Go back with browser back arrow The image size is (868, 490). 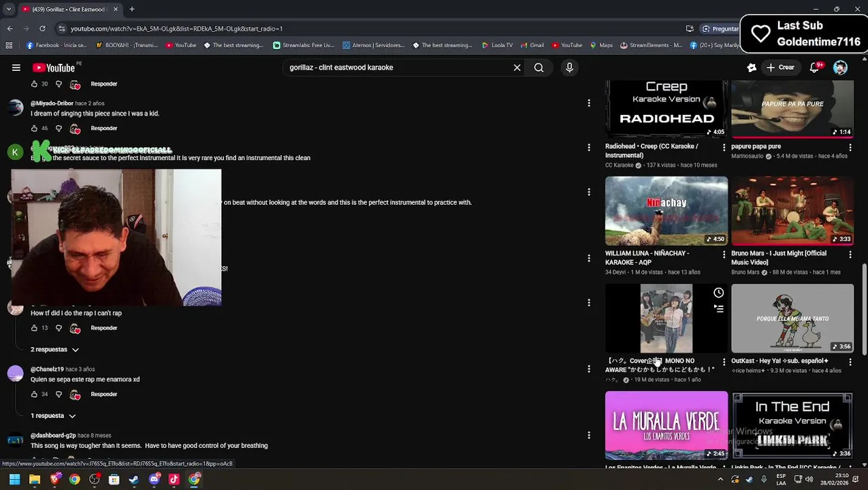pyautogui.click(x=10, y=29)
